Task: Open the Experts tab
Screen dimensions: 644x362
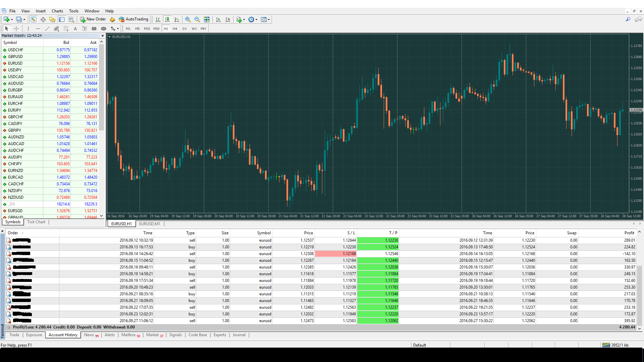Action: point(219,335)
